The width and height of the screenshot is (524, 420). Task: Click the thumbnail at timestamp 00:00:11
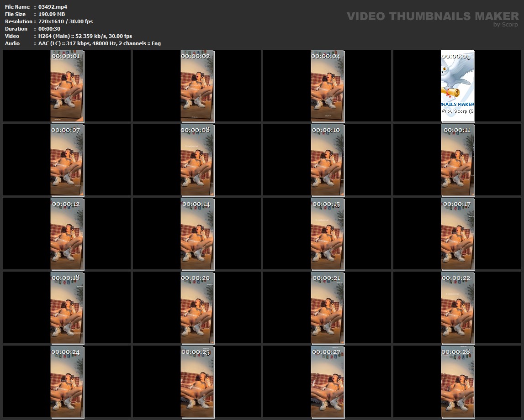457,161
